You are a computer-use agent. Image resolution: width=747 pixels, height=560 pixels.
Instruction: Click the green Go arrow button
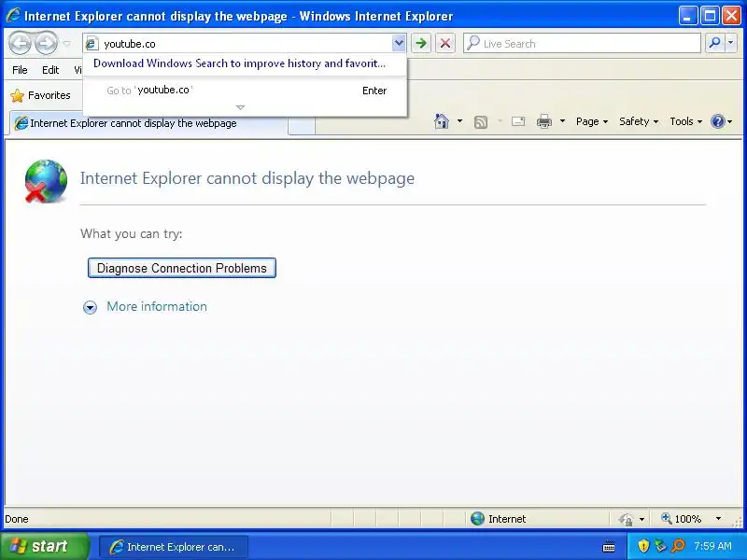[421, 44]
